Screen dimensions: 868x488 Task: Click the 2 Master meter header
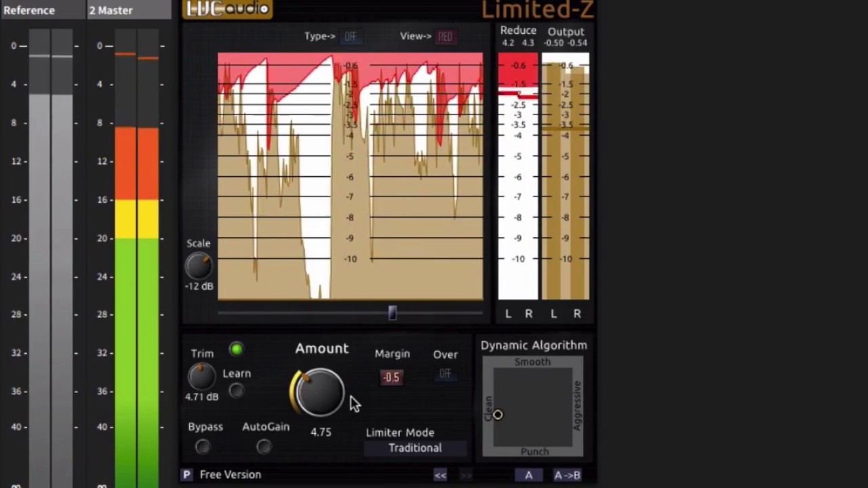pyautogui.click(x=129, y=10)
